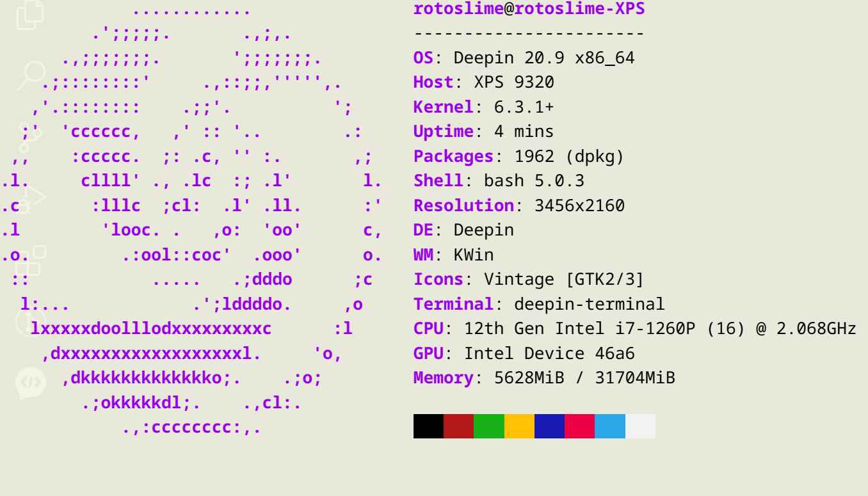Click the 'Memory' label
This screenshot has width=868, height=496.
click(444, 378)
